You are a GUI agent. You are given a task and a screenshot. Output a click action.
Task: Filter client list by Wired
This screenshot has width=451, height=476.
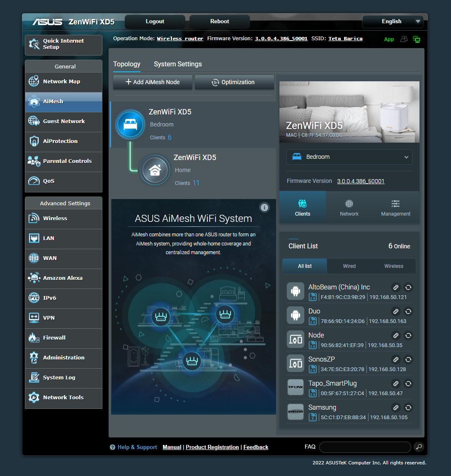349,266
